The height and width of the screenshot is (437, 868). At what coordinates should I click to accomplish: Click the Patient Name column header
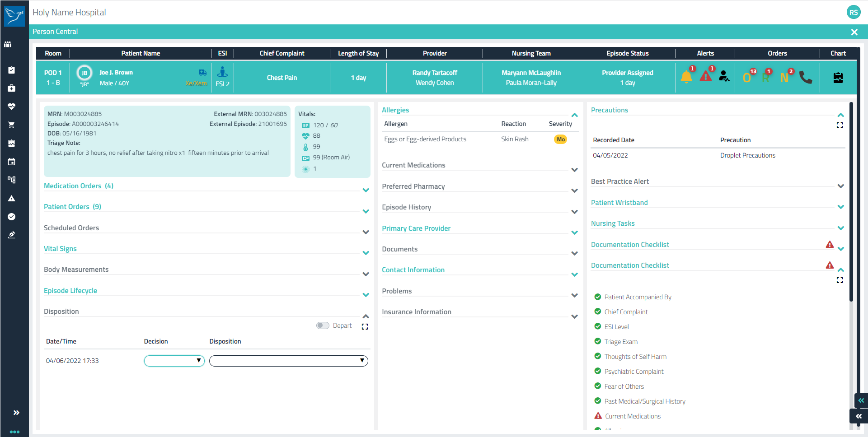click(x=141, y=53)
